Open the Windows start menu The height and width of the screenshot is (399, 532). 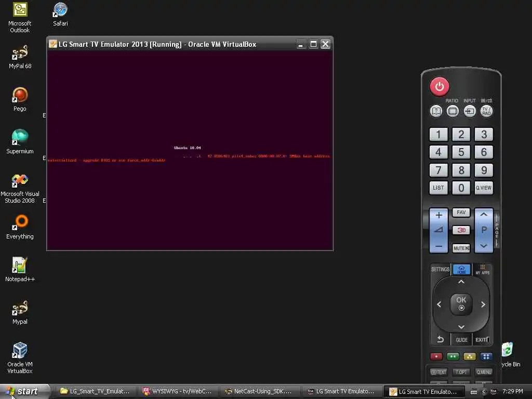[x=24, y=391]
